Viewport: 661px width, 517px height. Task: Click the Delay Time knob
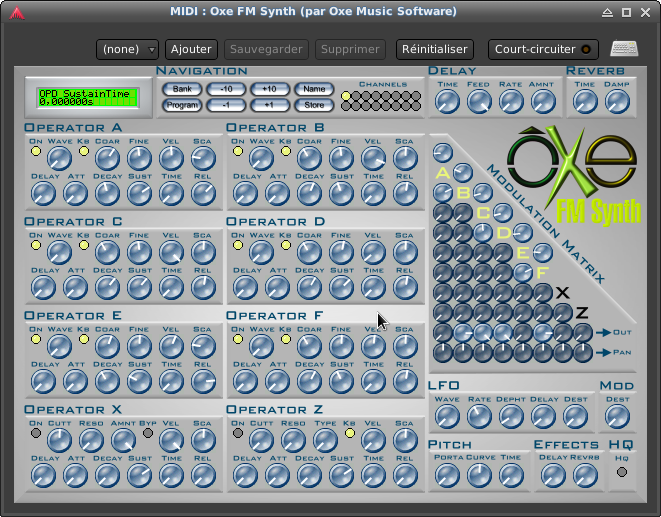click(x=447, y=102)
